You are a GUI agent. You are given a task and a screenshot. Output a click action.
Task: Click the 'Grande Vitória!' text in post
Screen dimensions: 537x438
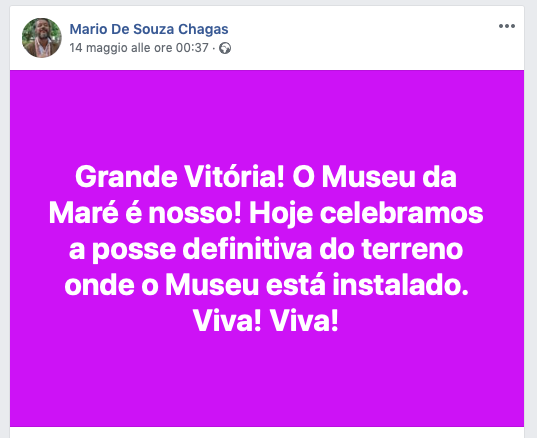180,177
